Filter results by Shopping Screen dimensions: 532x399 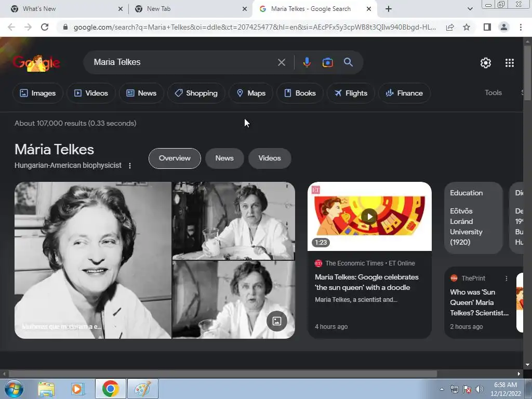[196, 93]
